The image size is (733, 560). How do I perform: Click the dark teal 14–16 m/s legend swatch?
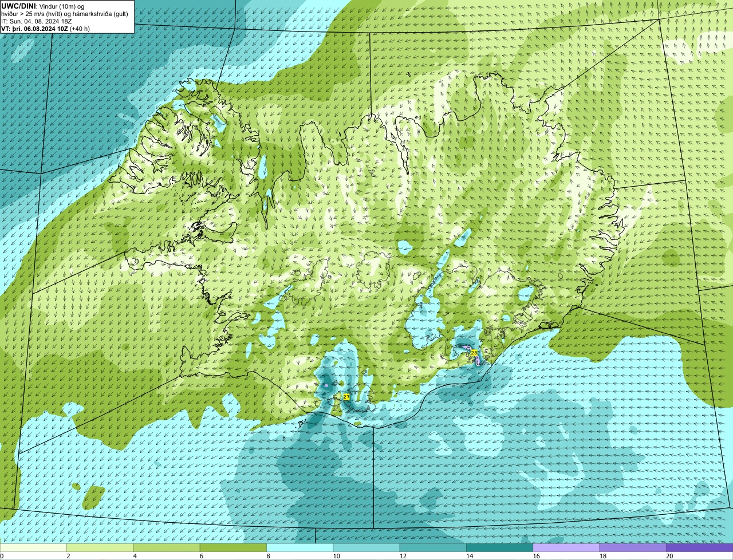tap(499, 548)
